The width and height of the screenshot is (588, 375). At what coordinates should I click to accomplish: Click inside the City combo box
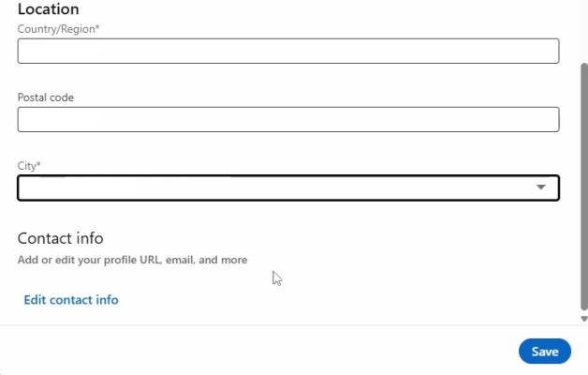tap(272, 187)
